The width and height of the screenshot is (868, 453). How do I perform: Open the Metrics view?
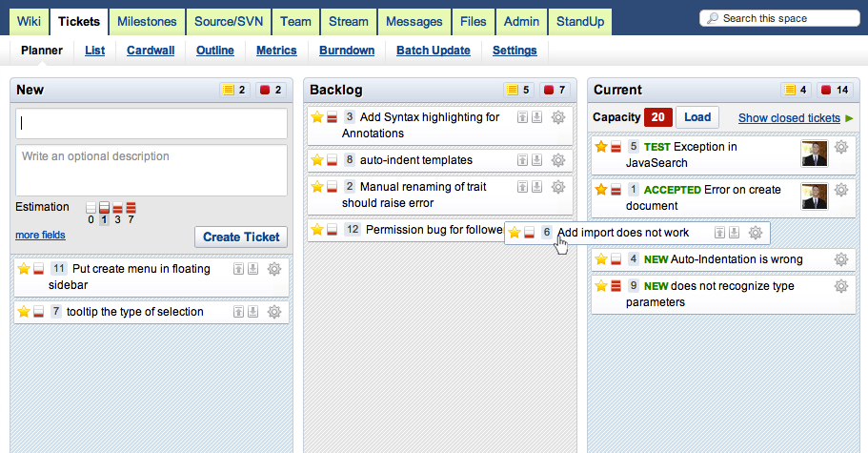(x=276, y=51)
